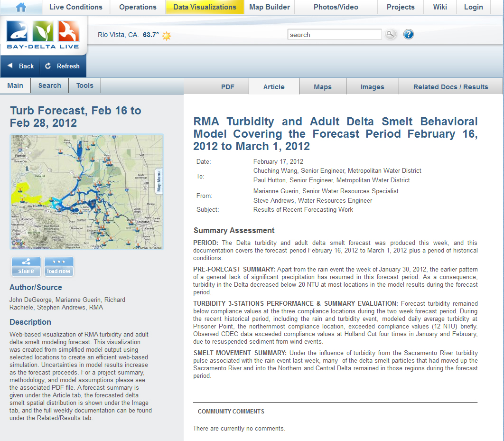Screen dimensions: 504x441
Task: Click the February 17, 2012 date value
Action: tap(278, 161)
